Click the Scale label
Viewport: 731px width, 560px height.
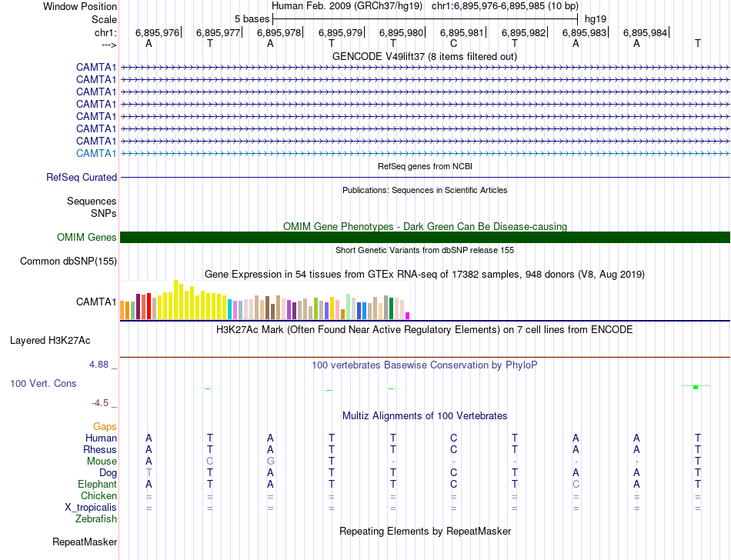(x=104, y=19)
